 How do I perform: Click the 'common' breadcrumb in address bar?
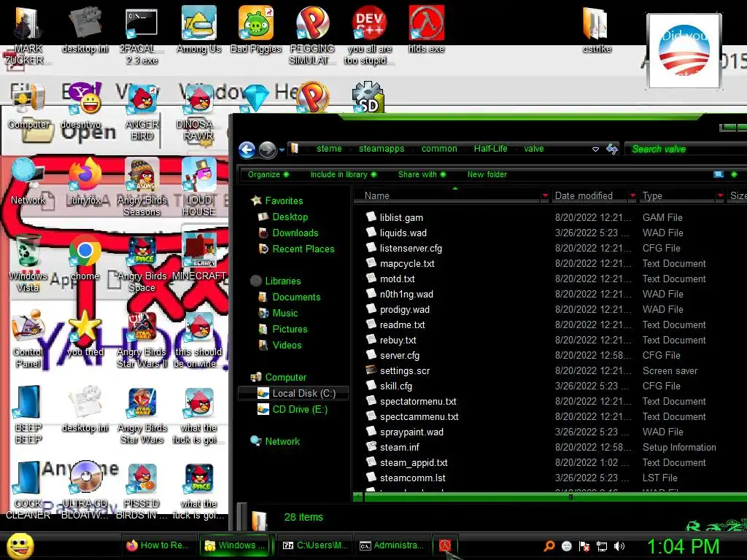[x=438, y=149]
